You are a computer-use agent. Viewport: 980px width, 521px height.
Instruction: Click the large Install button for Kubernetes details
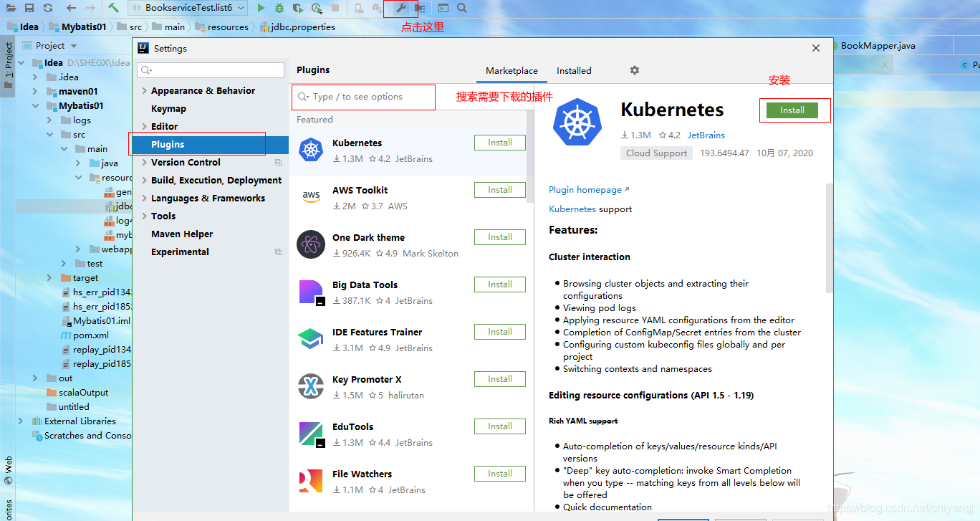click(x=792, y=110)
